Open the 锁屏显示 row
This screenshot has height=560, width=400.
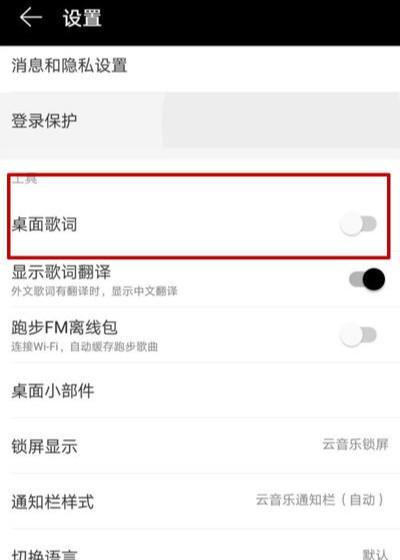click(x=200, y=446)
